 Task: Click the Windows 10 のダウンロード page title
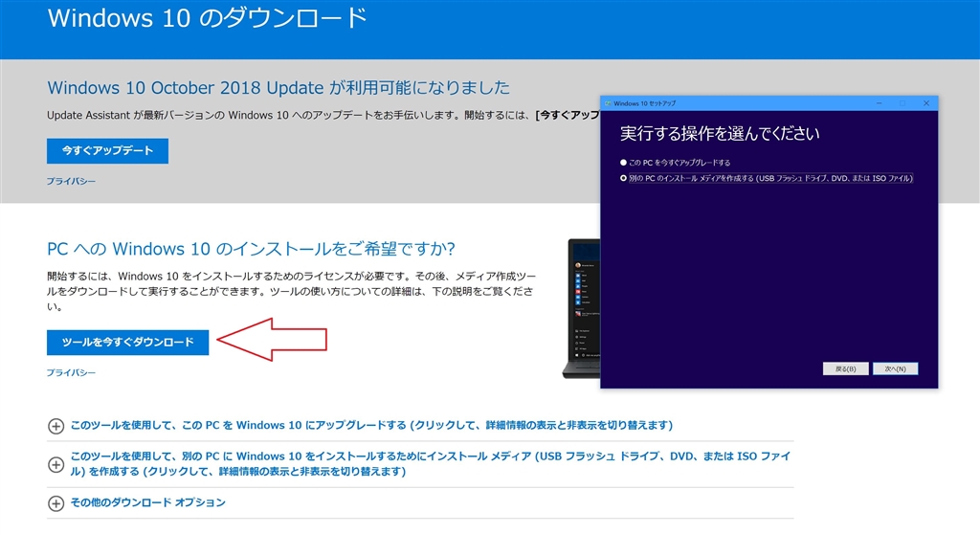pos(208,18)
